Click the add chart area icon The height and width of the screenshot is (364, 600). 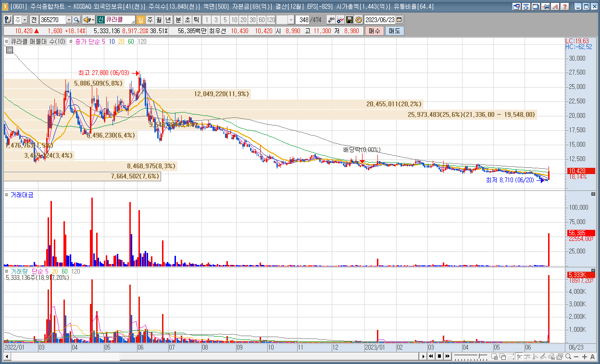coord(494,356)
